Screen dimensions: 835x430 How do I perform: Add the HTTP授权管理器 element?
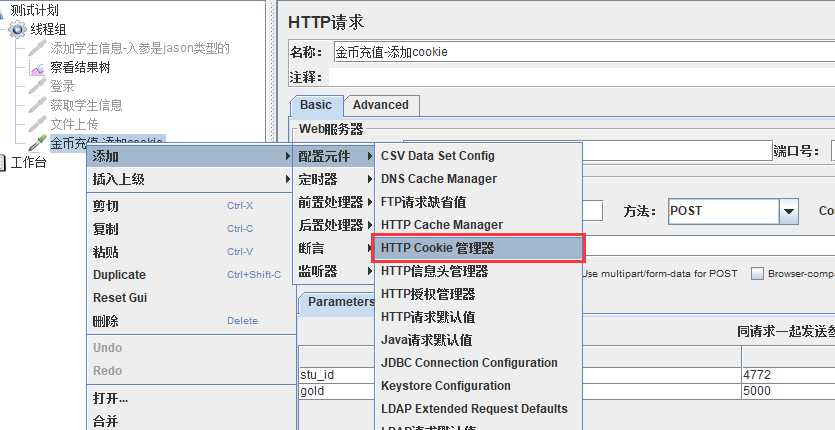(x=478, y=294)
